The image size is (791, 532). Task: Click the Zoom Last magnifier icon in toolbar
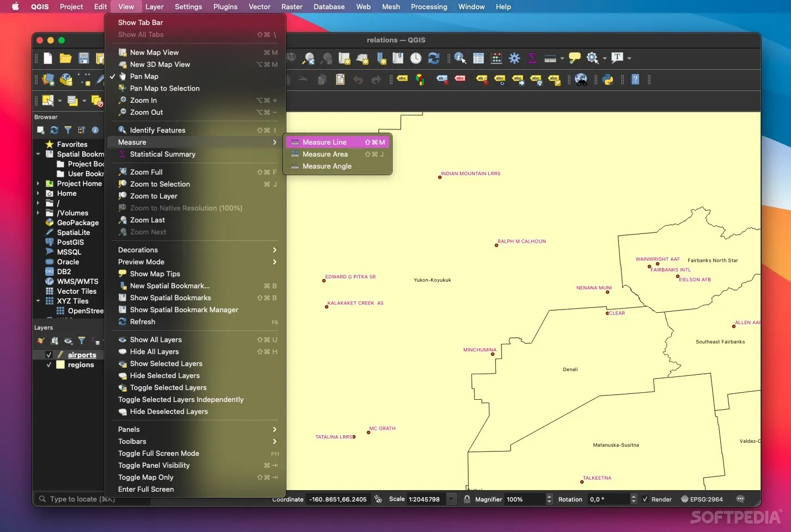click(309, 58)
